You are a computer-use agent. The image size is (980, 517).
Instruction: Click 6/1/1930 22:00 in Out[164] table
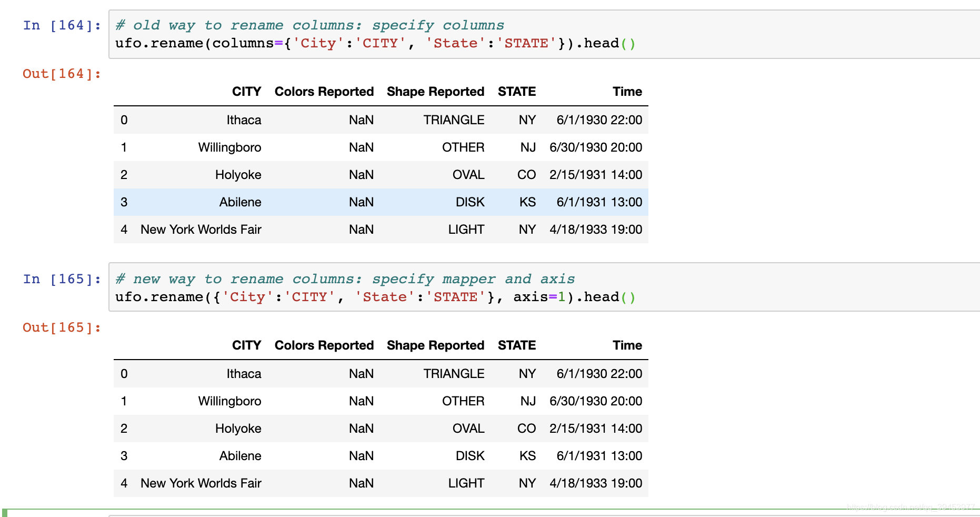click(599, 120)
